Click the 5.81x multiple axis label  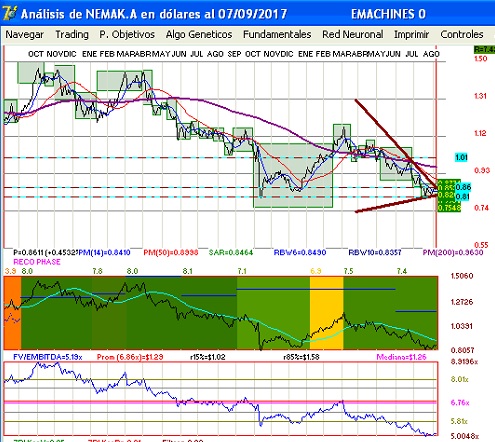(x=460, y=421)
